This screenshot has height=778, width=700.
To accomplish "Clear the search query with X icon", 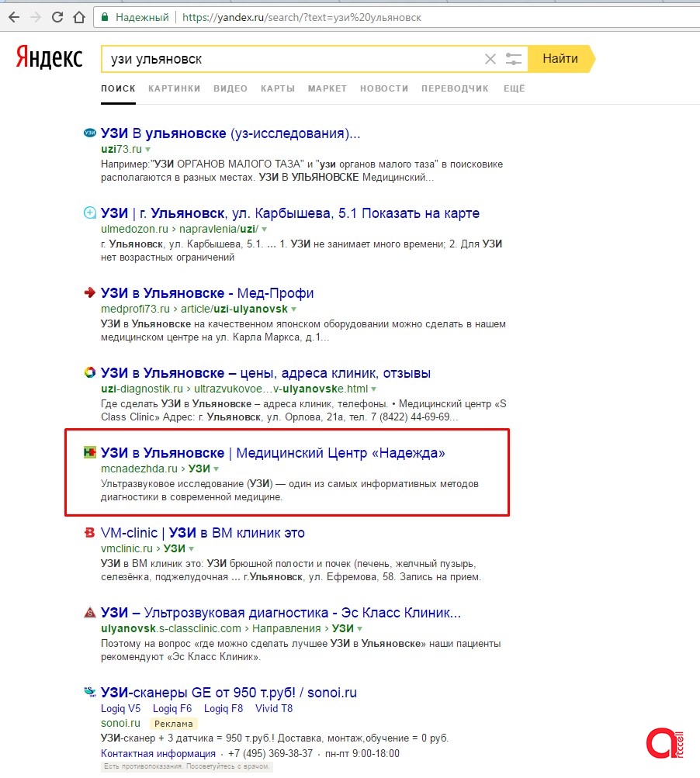I will 490,59.
